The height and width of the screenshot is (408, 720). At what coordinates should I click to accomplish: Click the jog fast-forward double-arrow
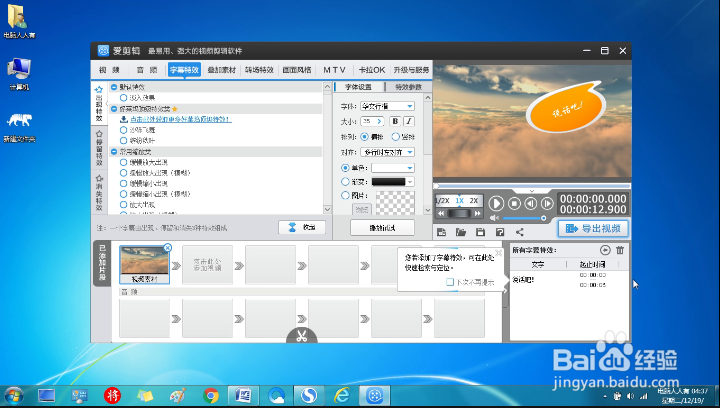(x=478, y=213)
